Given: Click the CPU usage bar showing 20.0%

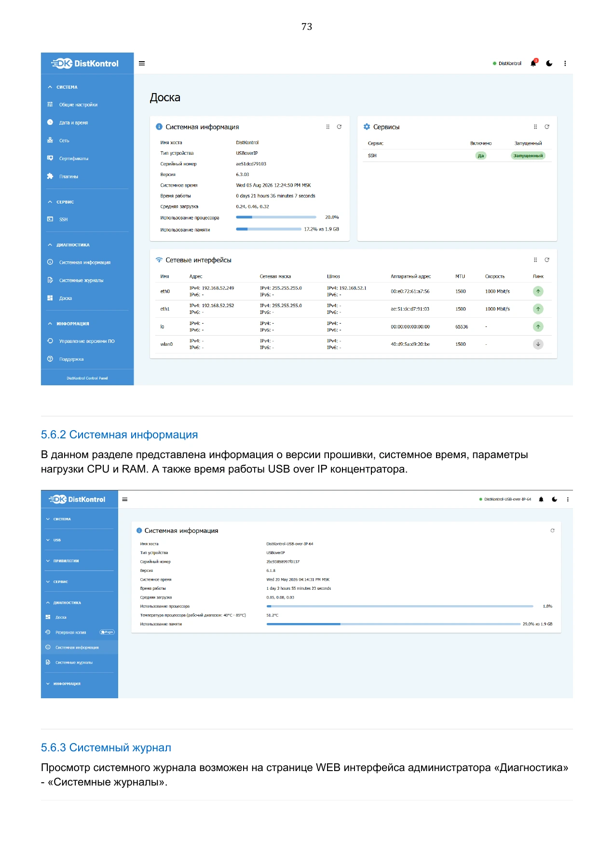Looking at the screenshot, I should [x=276, y=217].
